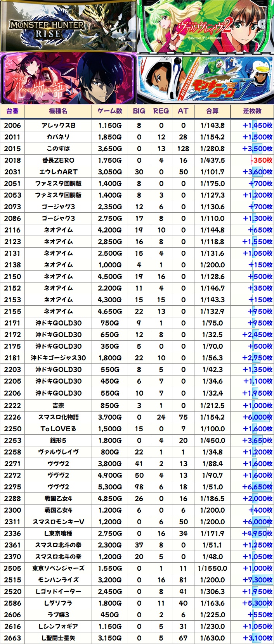Select the Bakemonogatari banner image
274x644 pixels.
pos(68,79)
